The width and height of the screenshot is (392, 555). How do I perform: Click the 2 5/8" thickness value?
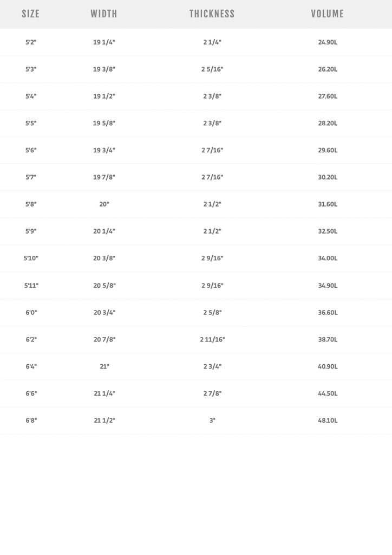[x=212, y=313]
